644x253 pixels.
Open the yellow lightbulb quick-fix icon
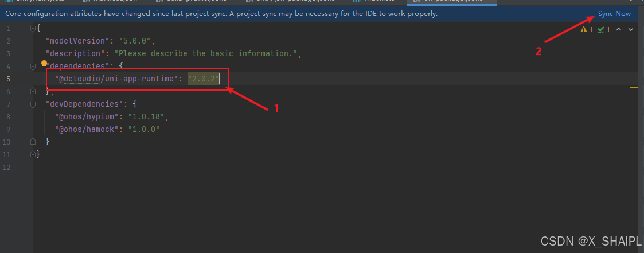(44, 64)
